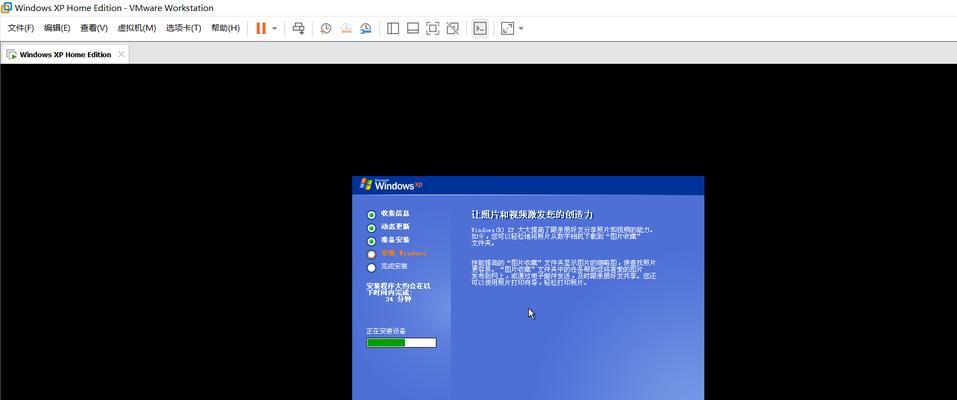Expand the power options dropdown next to pause
Image resolution: width=957 pixels, height=400 pixels.
point(274,28)
